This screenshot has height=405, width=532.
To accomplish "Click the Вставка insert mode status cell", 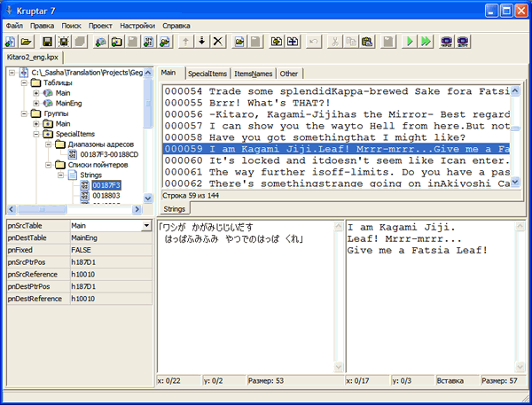I will [457, 380].
